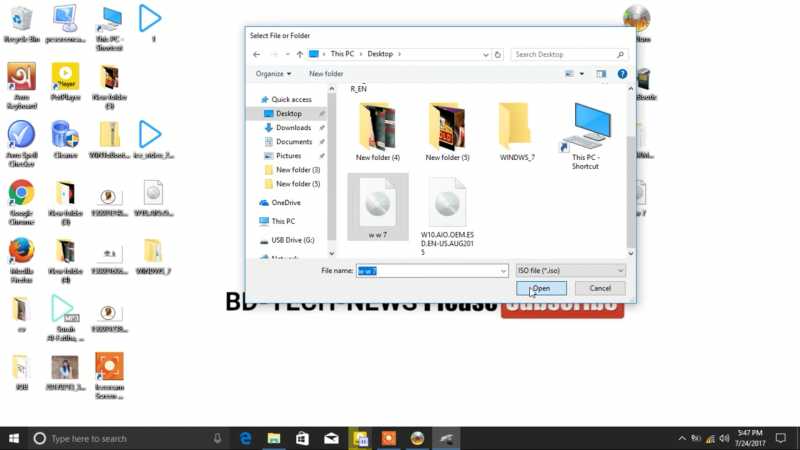This screenshot has height=450, width=800.
Task: Select Desktop in navigation pane
Action: pyautogui.click(x=287, y=114)
